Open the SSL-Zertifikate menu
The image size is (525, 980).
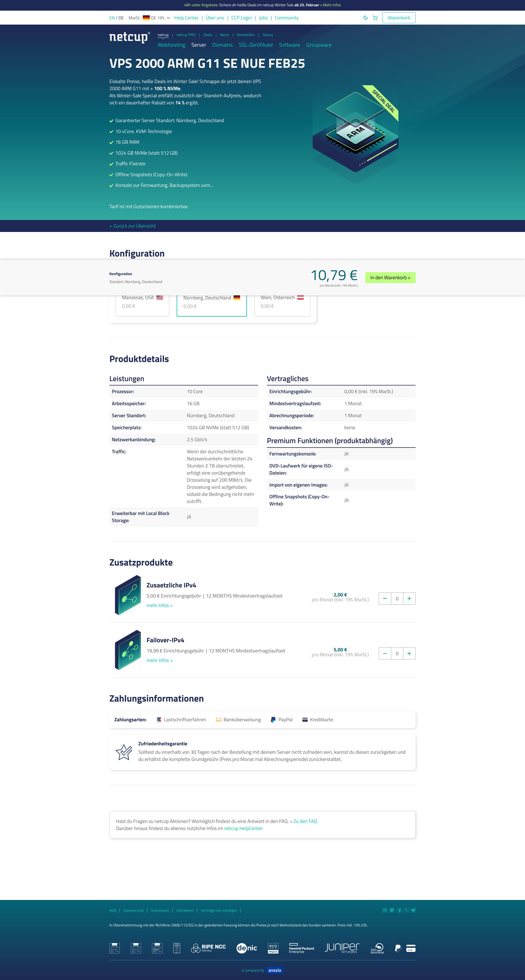click(x=256, y=45)
